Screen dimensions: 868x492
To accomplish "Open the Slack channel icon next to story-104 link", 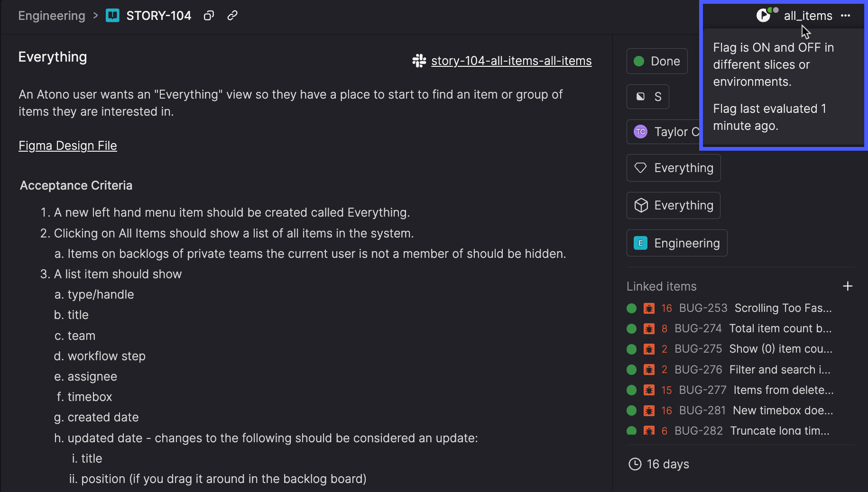I will point(419,61).
